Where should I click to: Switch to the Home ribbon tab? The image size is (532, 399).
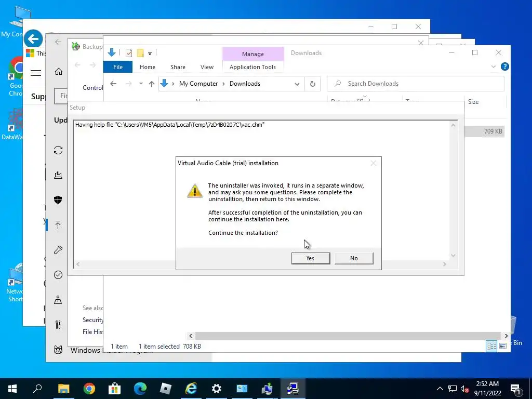[x=147, y=67]
